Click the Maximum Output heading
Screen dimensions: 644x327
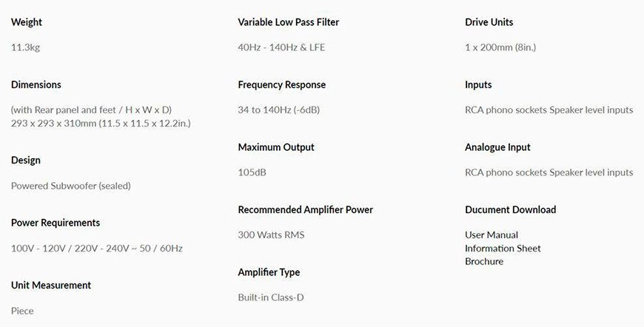pyautogui.click(x=276, y=147)
